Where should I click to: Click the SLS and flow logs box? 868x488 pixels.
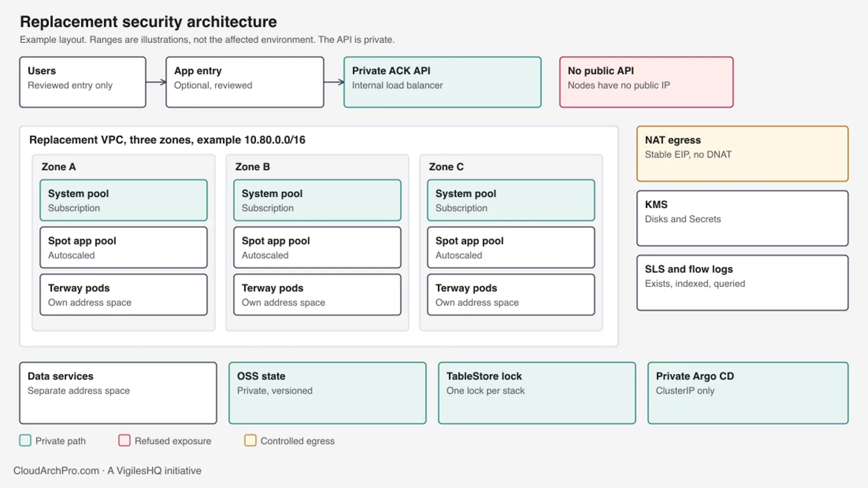point(742,282)
